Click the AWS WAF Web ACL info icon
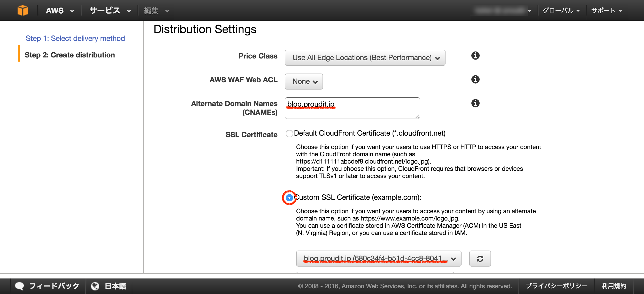 click(475, 79)
